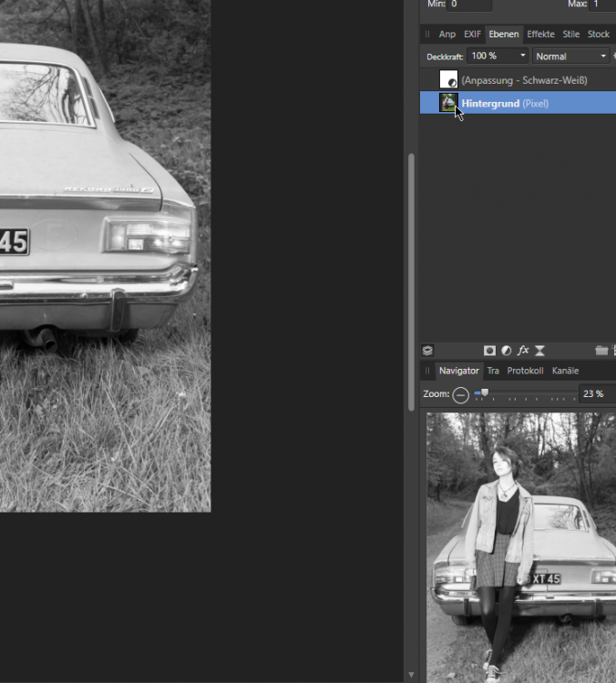Image resolution: width=616 pixels, height=683 pixels.
Task: Select the Anpassung Schwarz-Weiß layer
Action: [x=524, y=80]
